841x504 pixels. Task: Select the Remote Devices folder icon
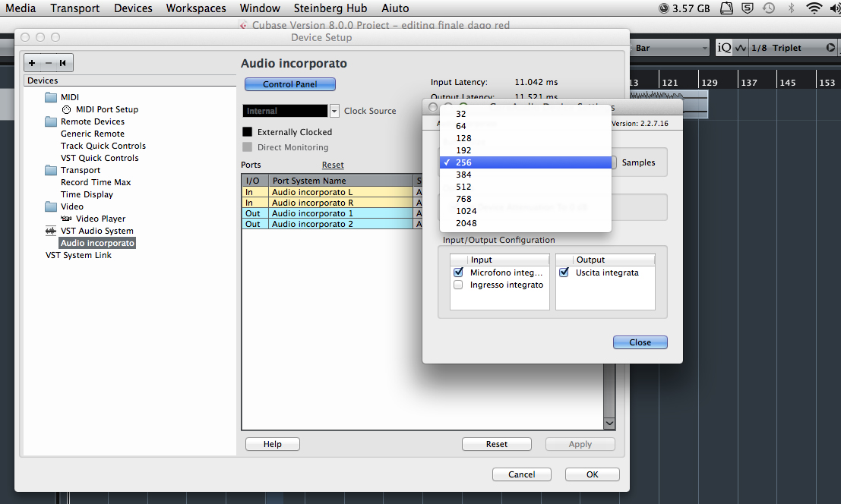click(x=51, y=121)
